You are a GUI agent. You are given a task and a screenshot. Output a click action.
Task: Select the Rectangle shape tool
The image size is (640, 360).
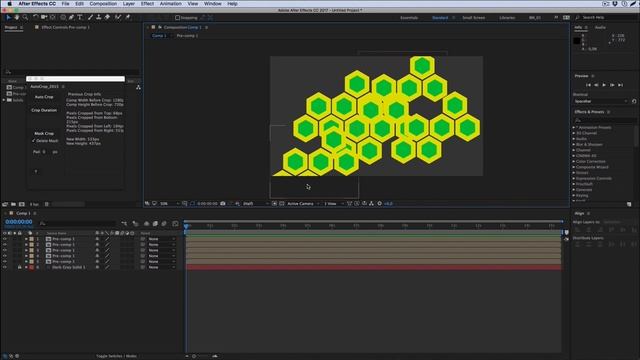point(63,18)
